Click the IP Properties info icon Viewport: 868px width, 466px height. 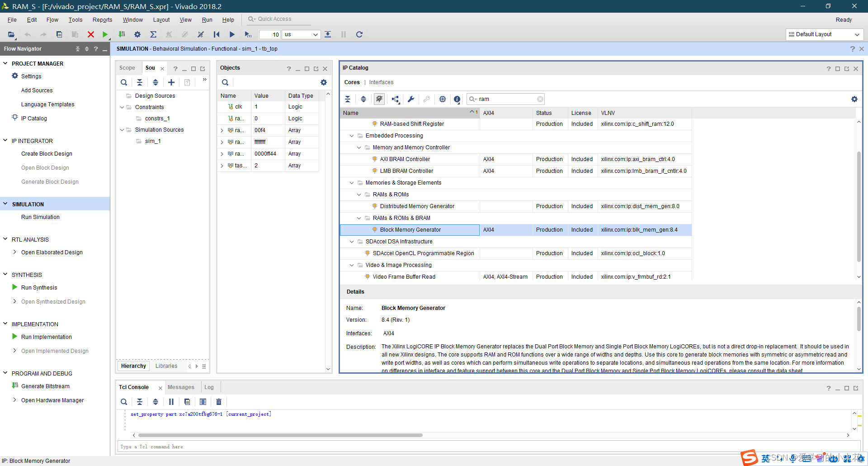point(457,99)
